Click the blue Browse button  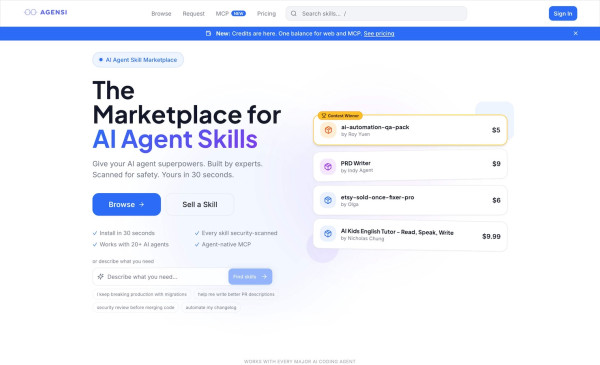(x=127, y=204)
